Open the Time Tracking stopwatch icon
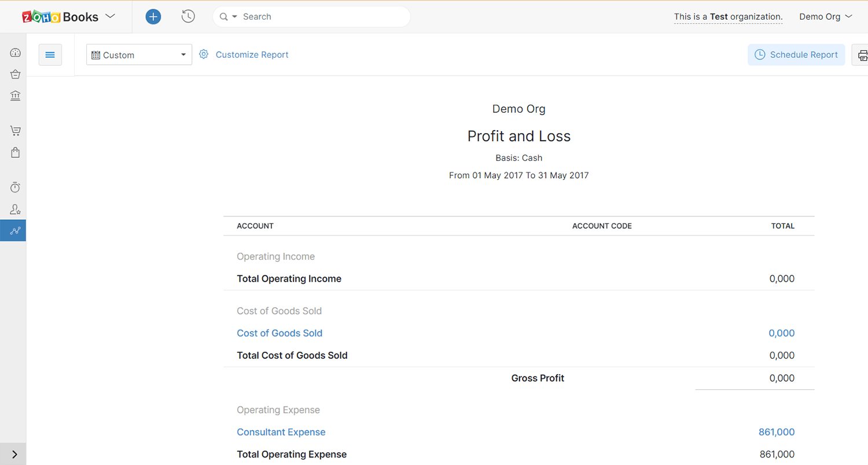Viewport: 868px width, 465px height. point(16,187)
